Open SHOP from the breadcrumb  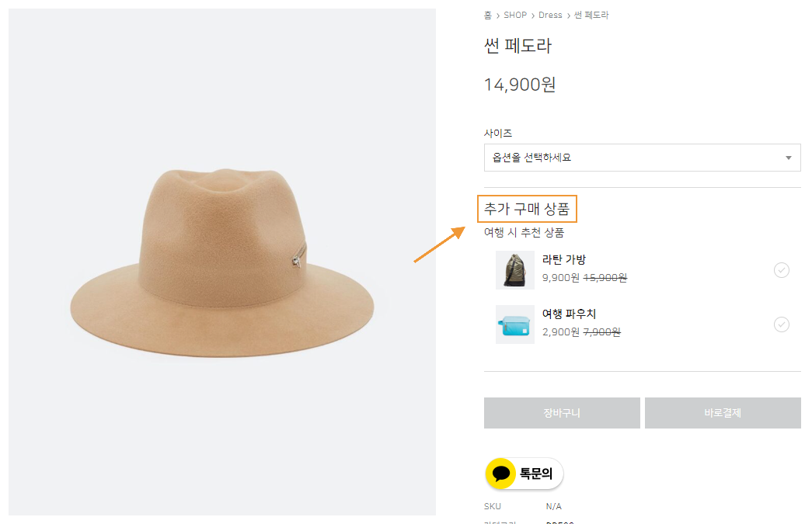coord(515,16)
